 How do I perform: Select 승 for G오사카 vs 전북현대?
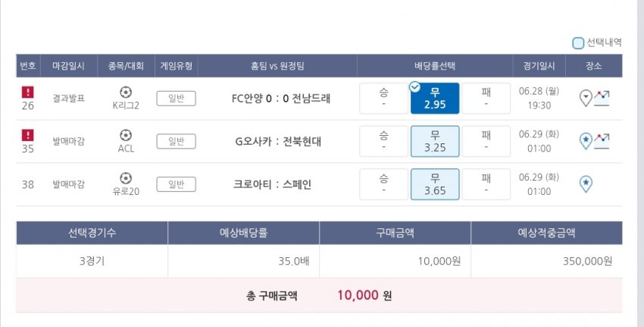coord(383,141)
